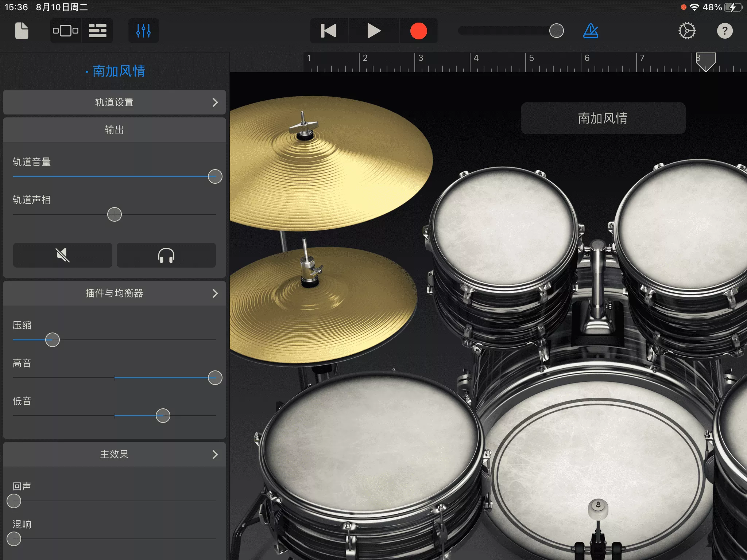This screenshot has height=560, width=747.
Task: Click the battery status icon
Action: [x=733, y=7]
